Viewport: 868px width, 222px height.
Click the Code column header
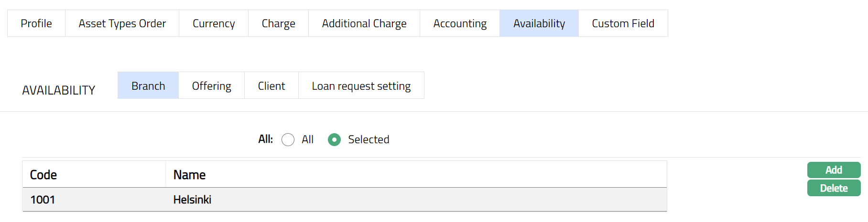[x=43, y=175]
